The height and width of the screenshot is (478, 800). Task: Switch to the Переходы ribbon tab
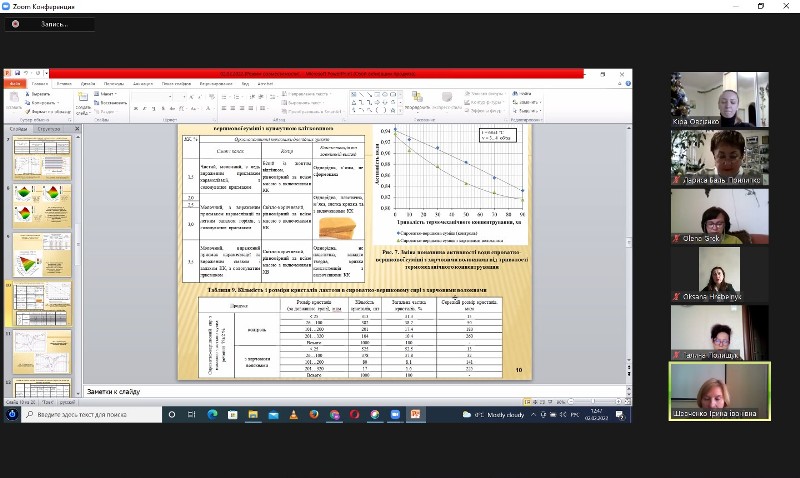(x=114, y=84)
